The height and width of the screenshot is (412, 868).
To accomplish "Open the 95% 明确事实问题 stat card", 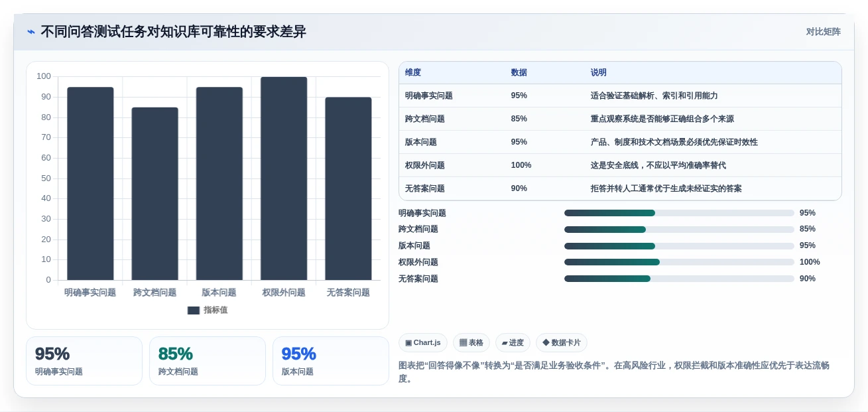I will coord(84,361).
